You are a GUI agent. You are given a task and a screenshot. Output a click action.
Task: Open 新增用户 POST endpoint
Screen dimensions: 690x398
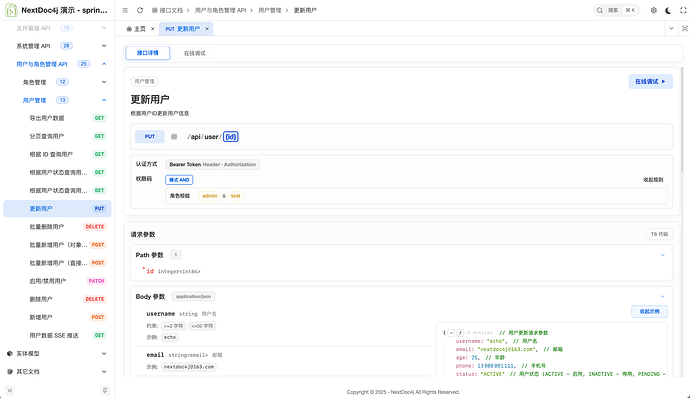57,317
